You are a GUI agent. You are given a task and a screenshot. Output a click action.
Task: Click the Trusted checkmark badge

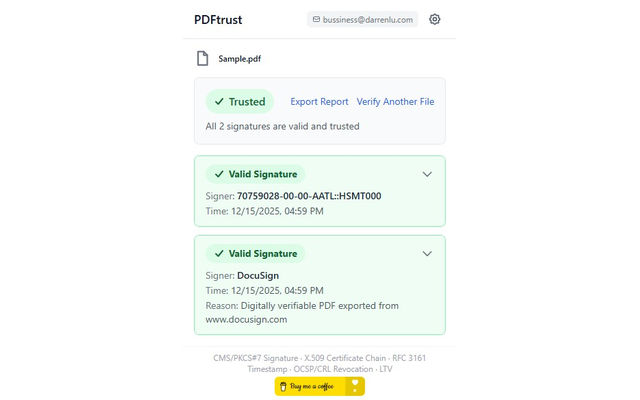(239, 102)
